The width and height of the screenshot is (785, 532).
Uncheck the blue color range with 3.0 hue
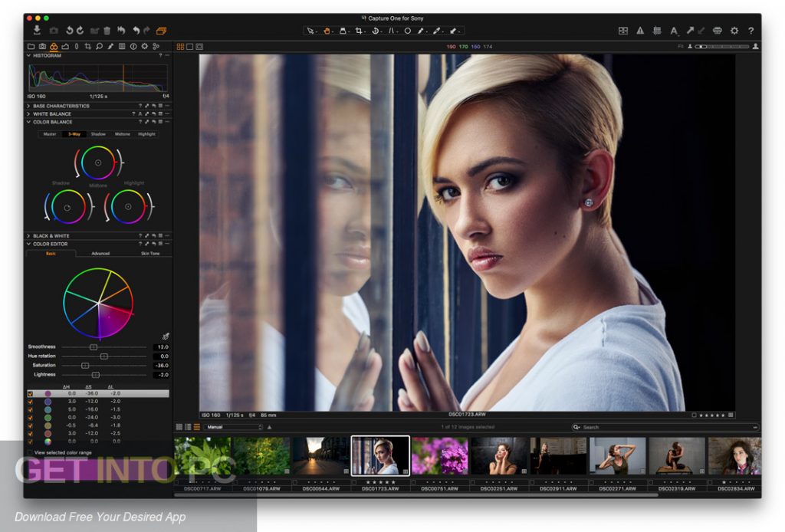click(31, 402)
